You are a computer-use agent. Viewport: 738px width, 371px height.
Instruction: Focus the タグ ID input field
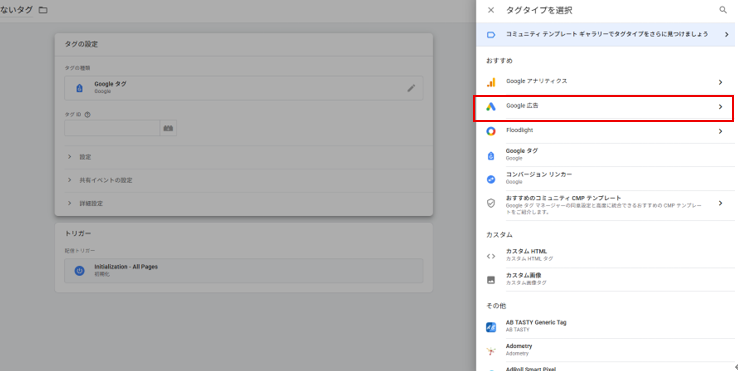112,128
